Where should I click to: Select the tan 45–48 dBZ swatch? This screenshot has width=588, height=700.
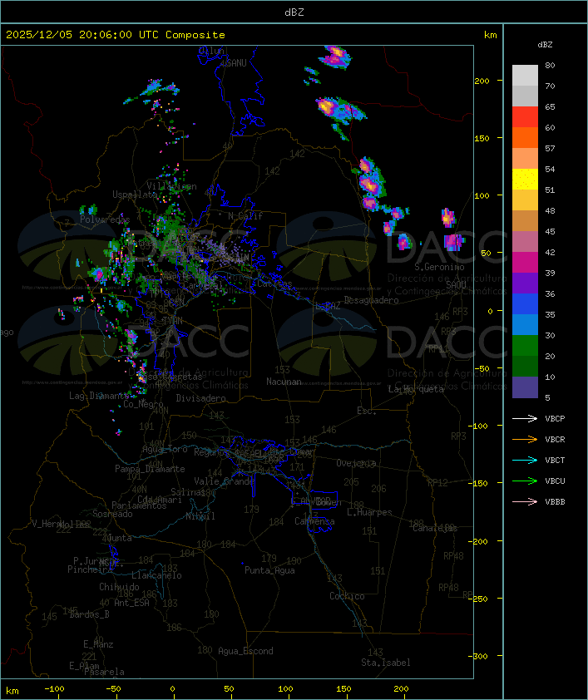(x=525, y=221)
